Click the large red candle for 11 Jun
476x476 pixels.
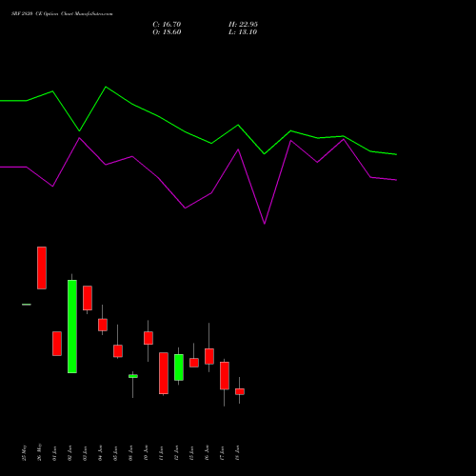click(x=164, y=373)
